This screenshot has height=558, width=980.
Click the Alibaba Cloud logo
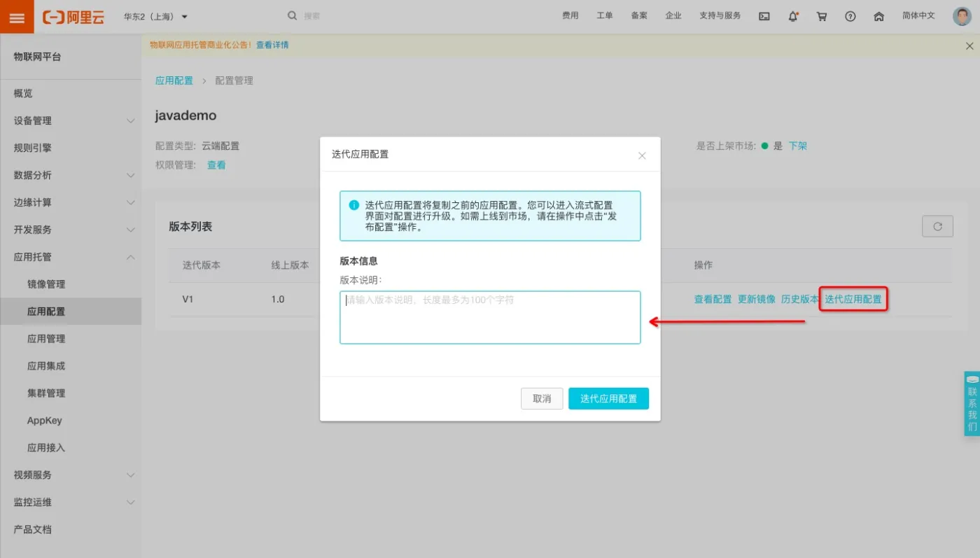tap(73, 17)
